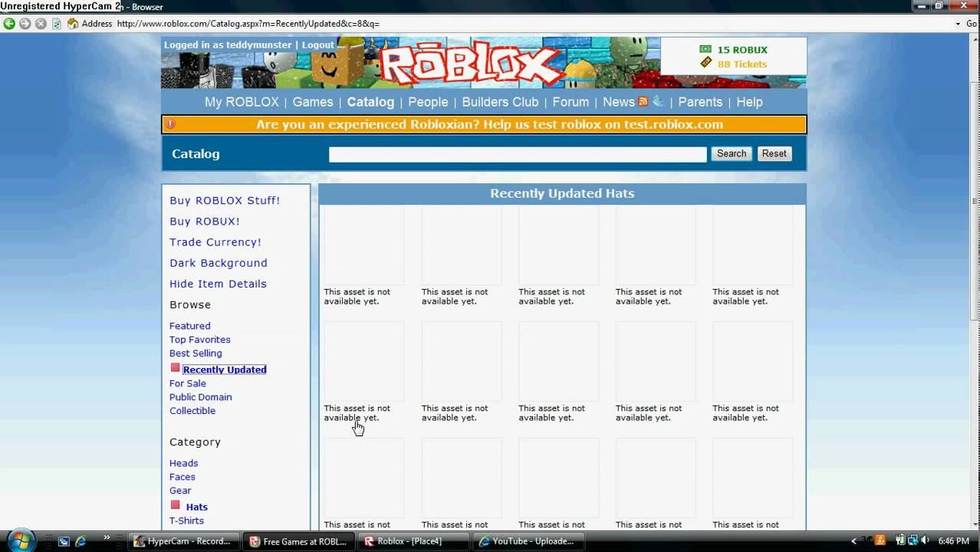
Task: Stop page loading with Stop icon
Action: pos(41,24)
